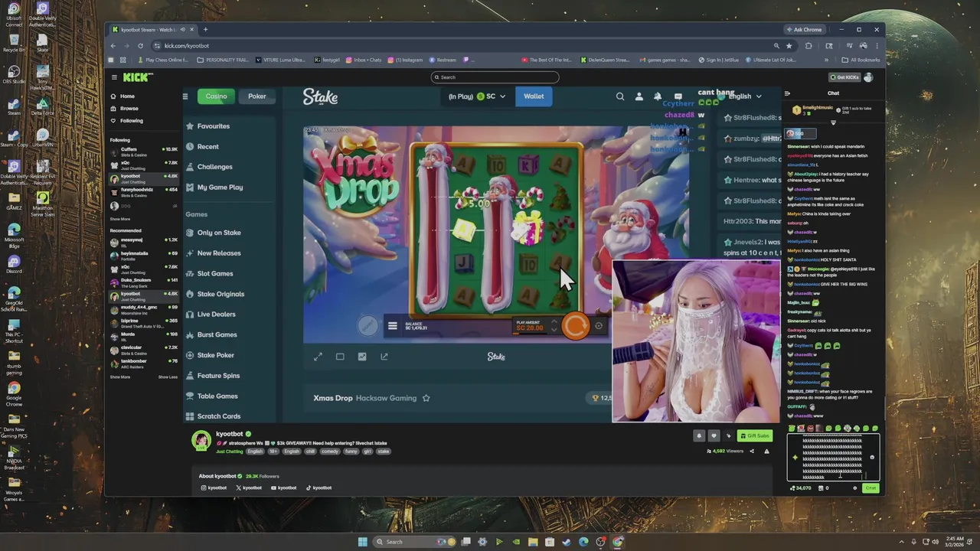Favourite Xmas Drop with star icon
Screen dimensions: 980x551
pos(426,398)
